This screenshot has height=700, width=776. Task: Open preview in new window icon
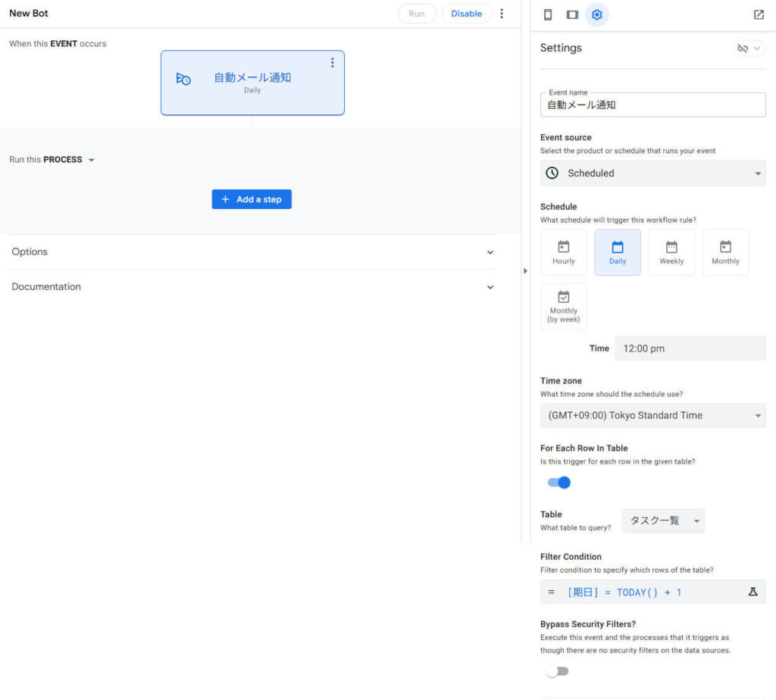pyautogui.click(x=759, y=14)
